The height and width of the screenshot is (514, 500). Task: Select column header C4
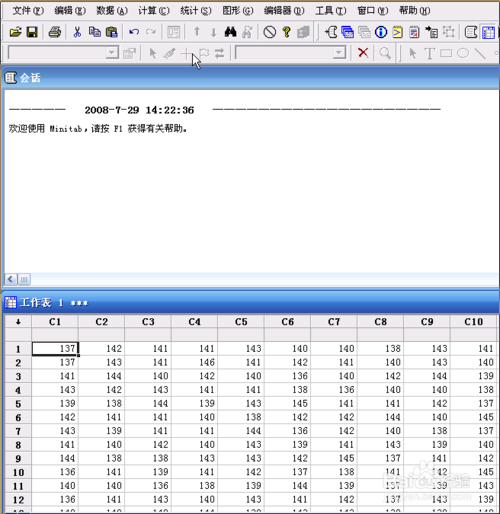[x=195, y=322]
